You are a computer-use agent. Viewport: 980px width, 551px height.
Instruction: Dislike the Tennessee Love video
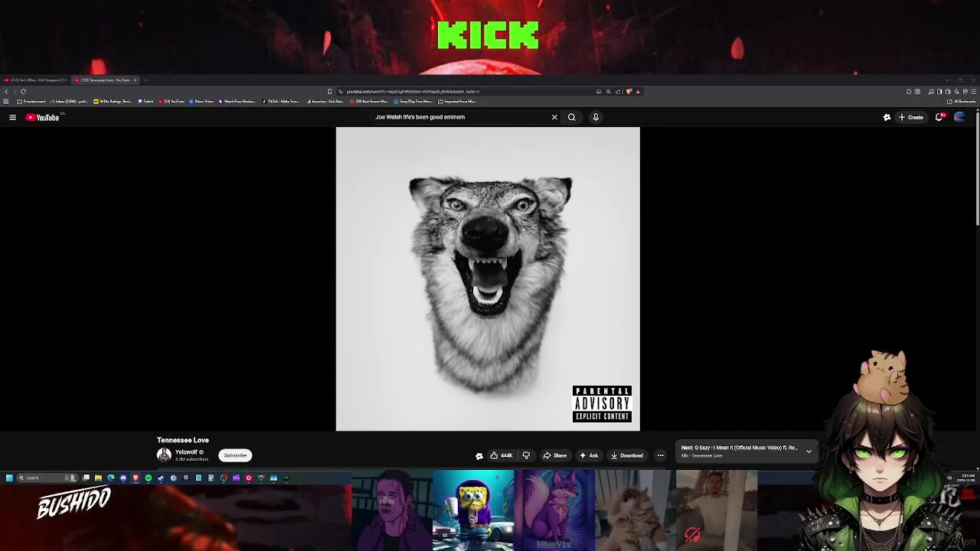(526, 455)
